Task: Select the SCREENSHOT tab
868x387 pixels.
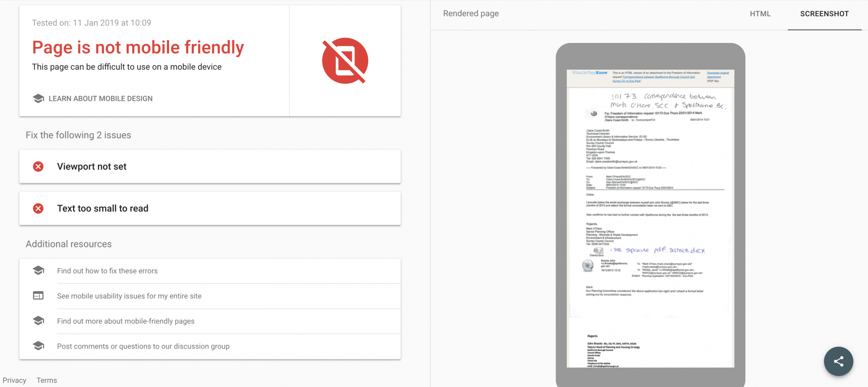Action: tap(824, 14)
